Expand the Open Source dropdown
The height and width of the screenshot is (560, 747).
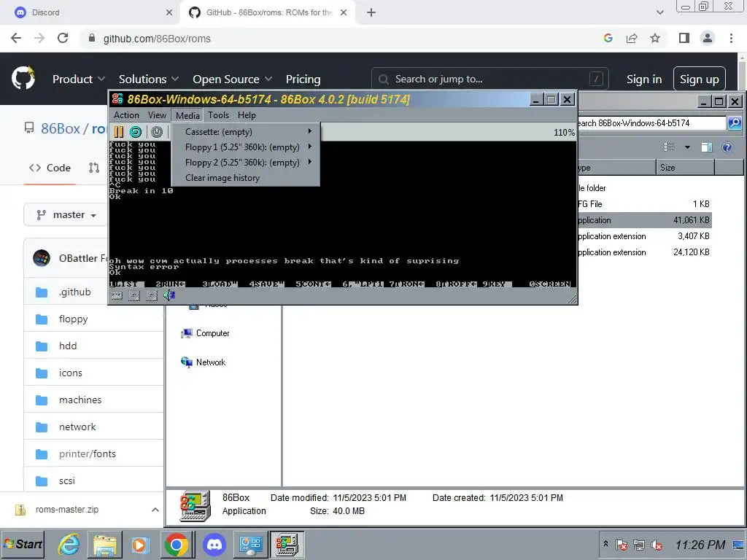coord(233,79)
